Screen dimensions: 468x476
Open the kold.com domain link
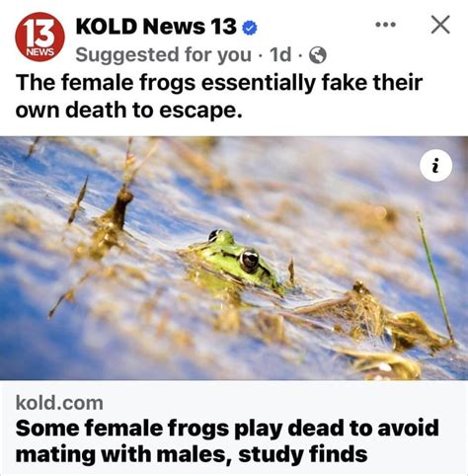pyautogui.click(x=59, y=403)
